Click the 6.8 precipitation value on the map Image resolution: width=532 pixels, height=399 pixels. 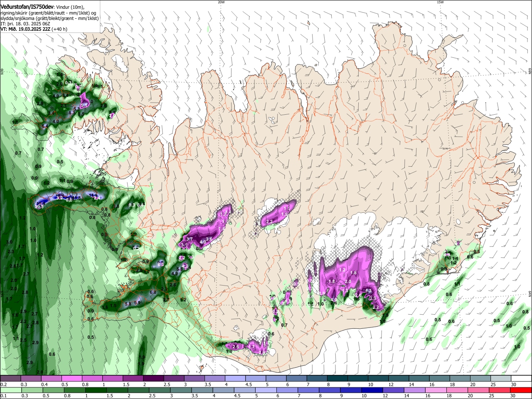[x=153, y=293]
